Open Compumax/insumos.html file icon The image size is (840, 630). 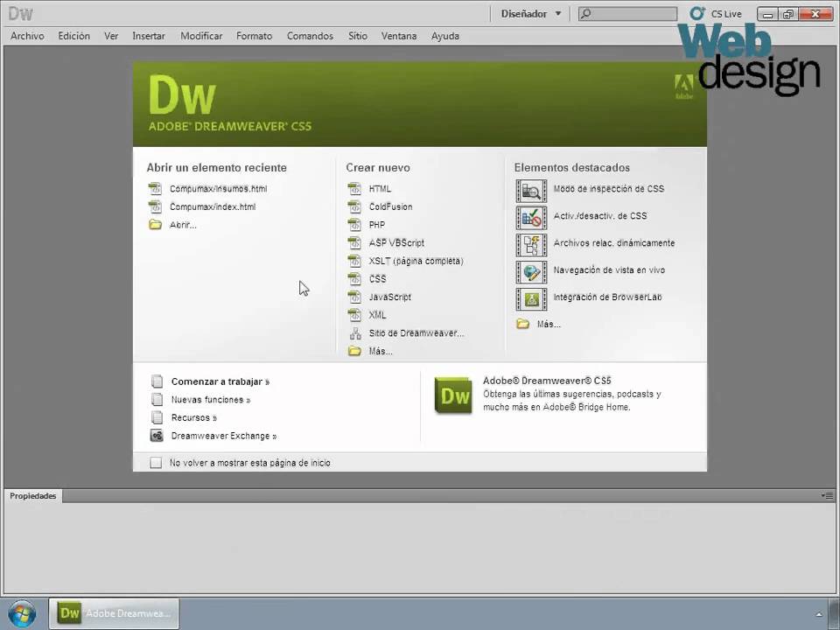pos(155,189)
